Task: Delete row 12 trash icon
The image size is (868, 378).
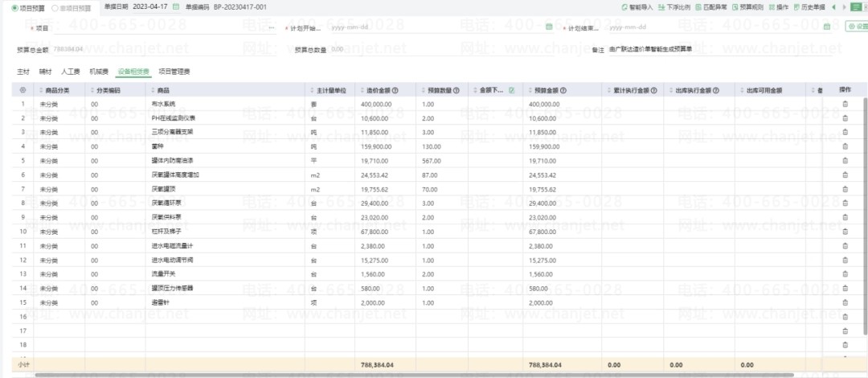Action: click(845, 260)
